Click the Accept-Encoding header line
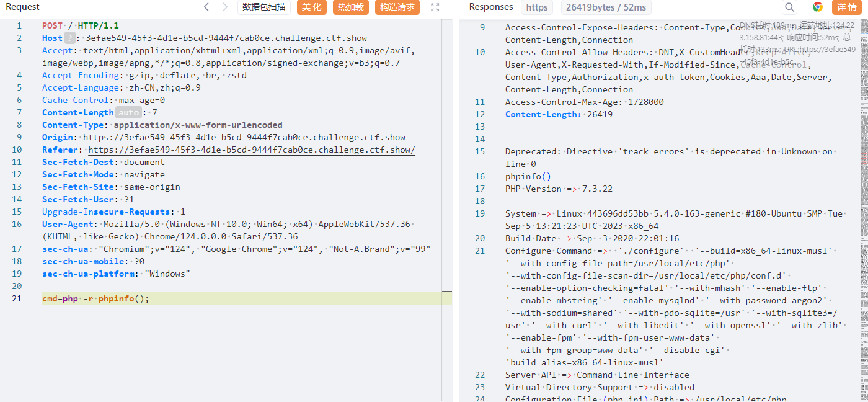The height and width of the screenshot is (402, 868). click(144, 75)
